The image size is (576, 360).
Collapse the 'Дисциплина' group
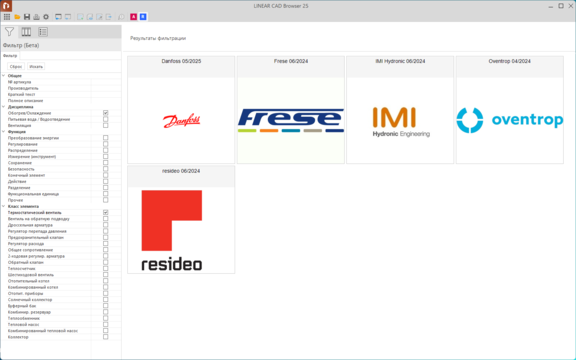(x=4, y=107)
